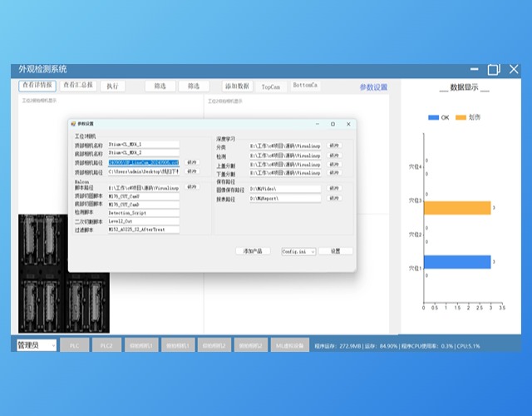
Task: Open the 参数设置 link
Action: (373, 87)
